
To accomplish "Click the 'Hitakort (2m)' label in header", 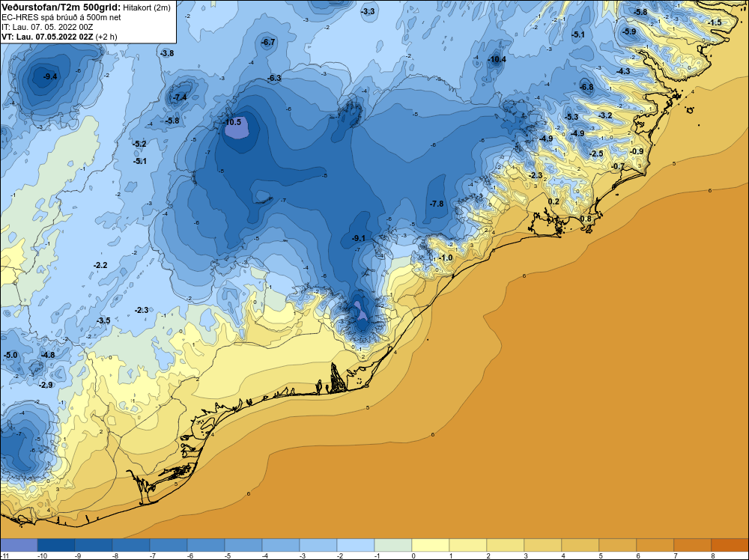I will [146, 7].
